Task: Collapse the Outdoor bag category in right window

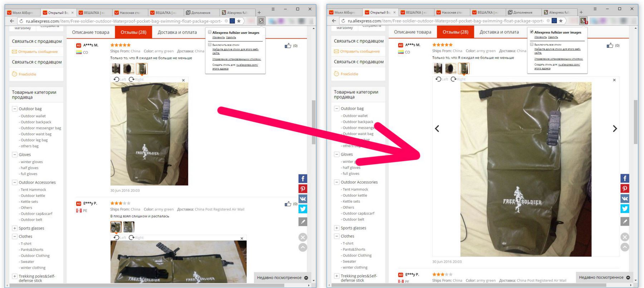Action: click(x=337, y=108)
